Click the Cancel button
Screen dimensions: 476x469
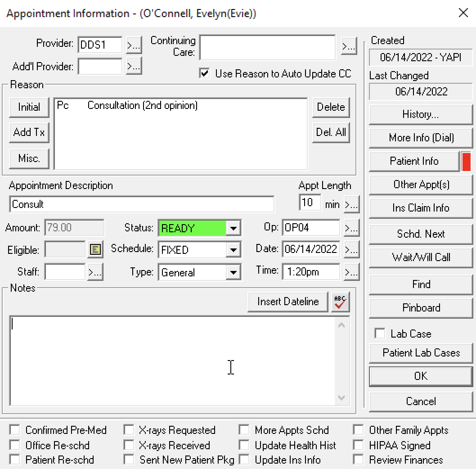click(421, 402)
